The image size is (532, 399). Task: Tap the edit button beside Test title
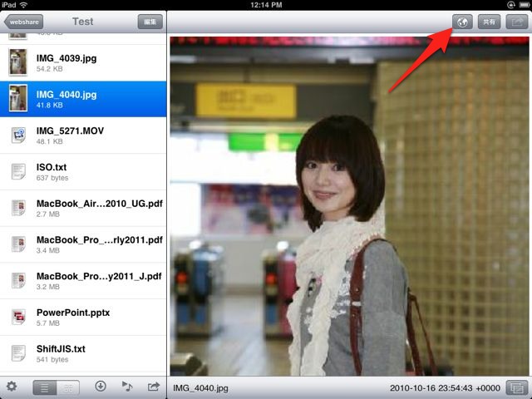[x=150, y=22]
